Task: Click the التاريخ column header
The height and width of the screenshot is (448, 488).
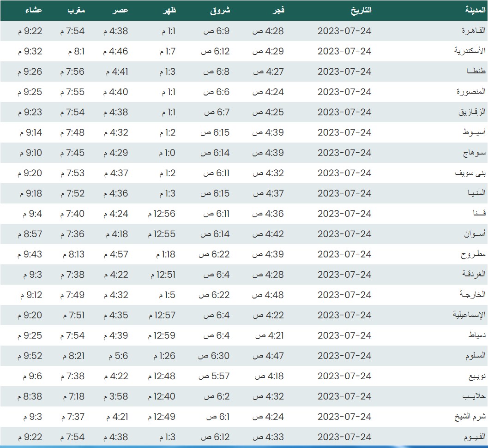Action: coord(360,10)
